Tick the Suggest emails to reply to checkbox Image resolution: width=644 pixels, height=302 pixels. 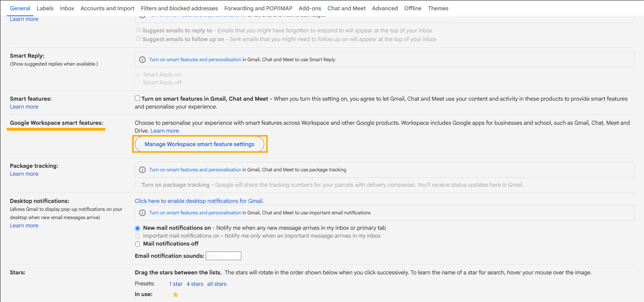pyautogui.click(x=138, y=30)
